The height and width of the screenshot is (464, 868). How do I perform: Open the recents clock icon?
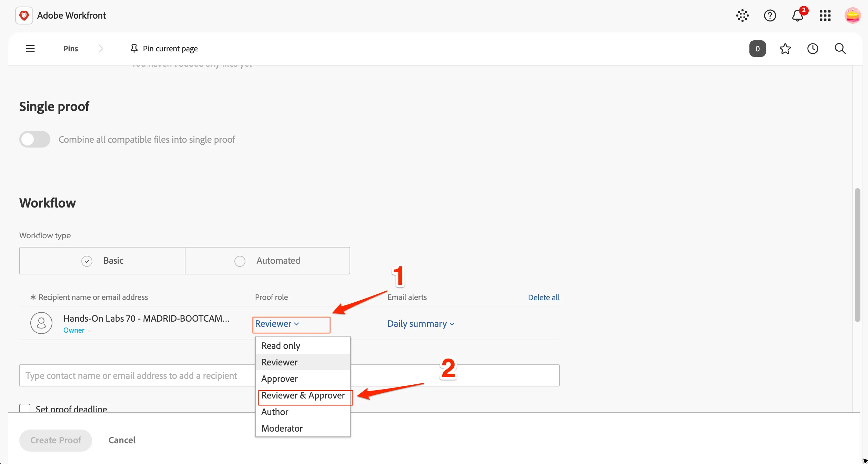click(x=813, y=49)
